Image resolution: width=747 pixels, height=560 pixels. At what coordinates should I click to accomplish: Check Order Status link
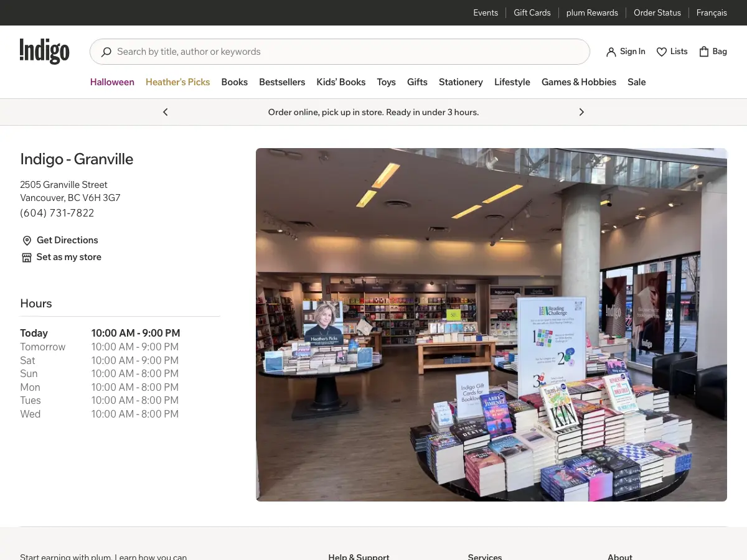[x=657, y=12]
